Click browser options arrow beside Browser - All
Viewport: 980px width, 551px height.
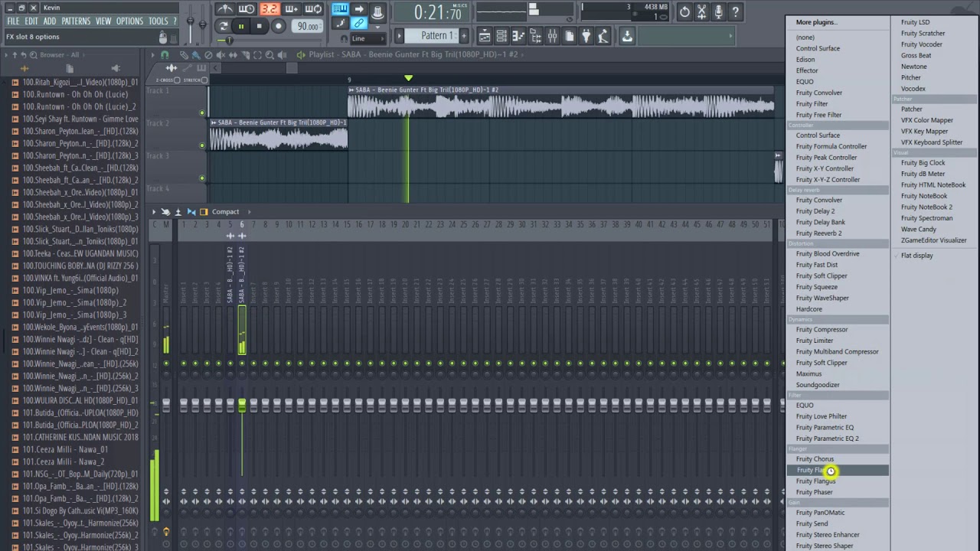(6, 55)
